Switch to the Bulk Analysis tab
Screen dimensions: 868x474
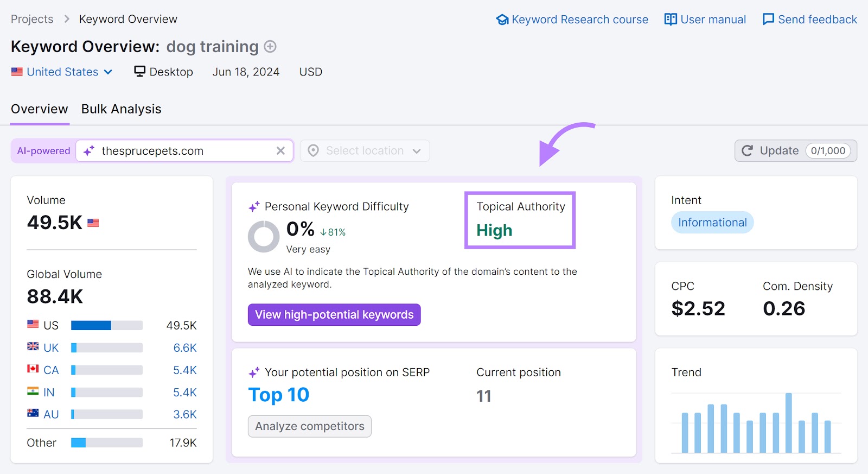point(121,109)
